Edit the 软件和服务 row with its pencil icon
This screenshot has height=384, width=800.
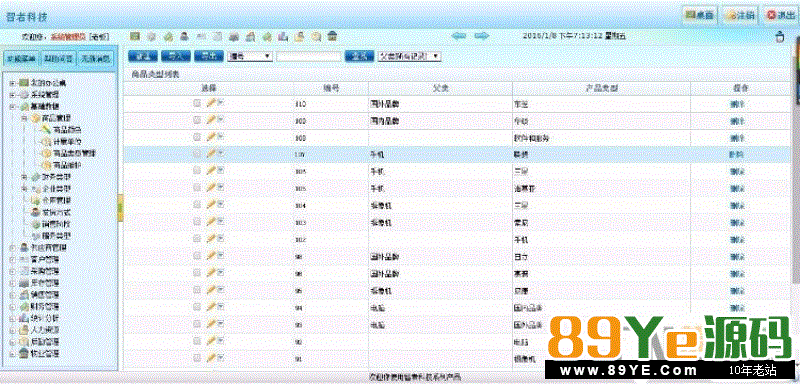211,137
